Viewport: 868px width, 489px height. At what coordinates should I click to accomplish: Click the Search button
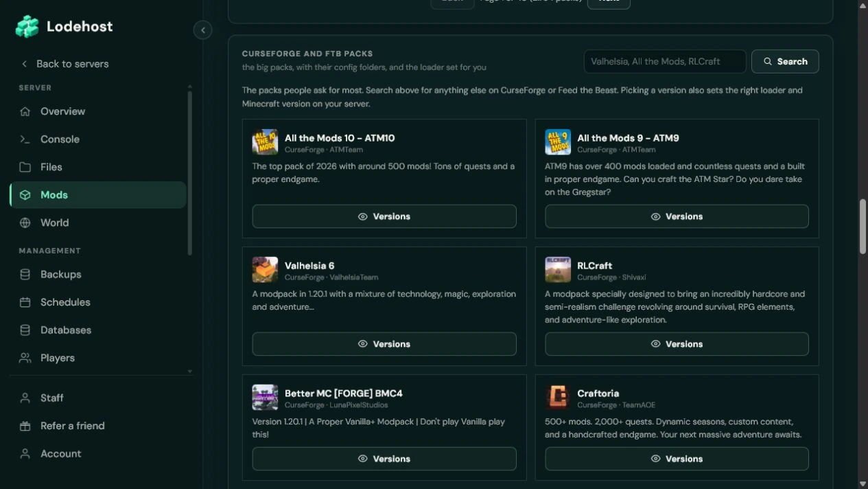click(x=785, y=61)
